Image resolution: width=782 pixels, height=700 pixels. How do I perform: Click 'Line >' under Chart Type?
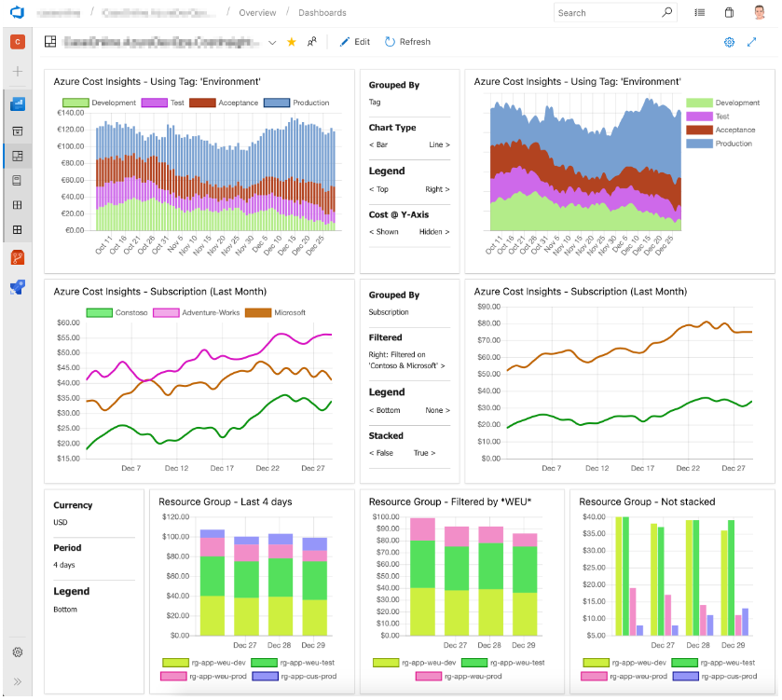coord(439,144)
